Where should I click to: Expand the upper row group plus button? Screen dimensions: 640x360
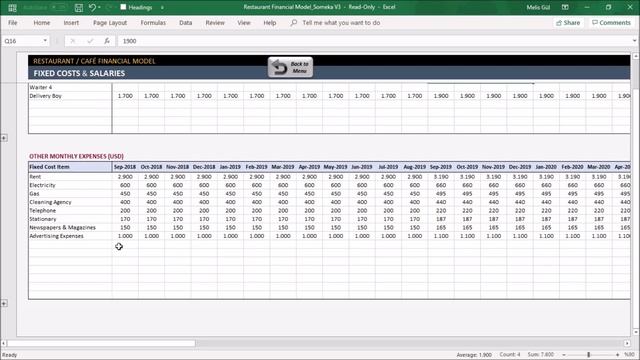click(4, 138)
